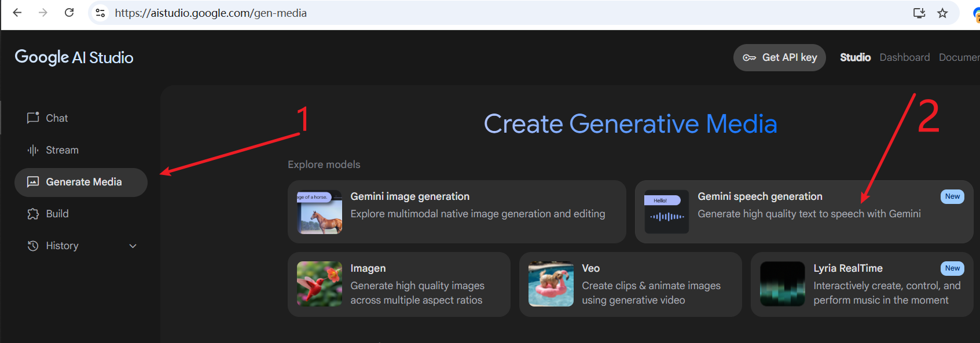Open the Google AI Studio logo home
Screen dimensions: 980x343
(74, 57)
